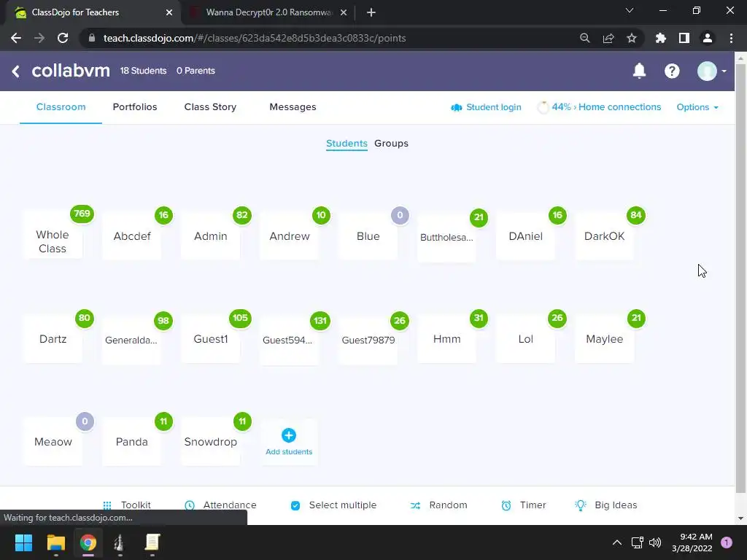Select student Blue tile

368,236
